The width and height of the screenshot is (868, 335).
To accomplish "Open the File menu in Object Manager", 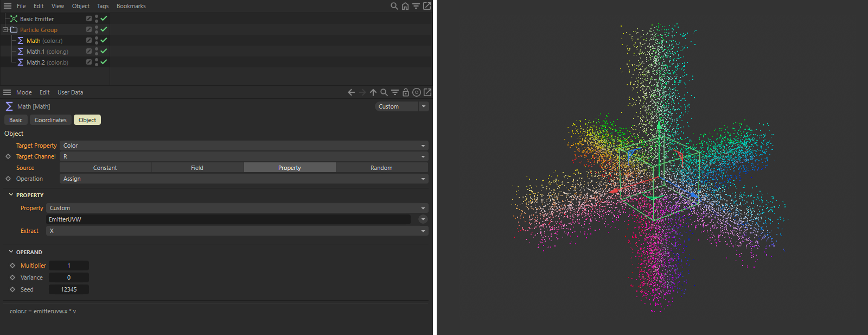I will point(21,6).
